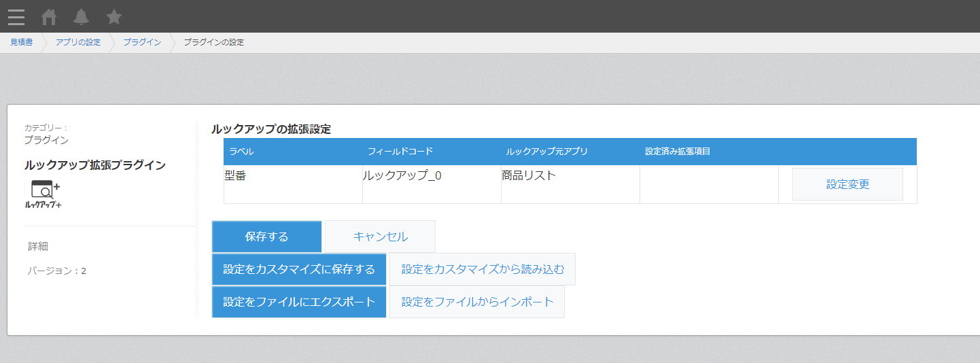Export settings with 設定をファイルにエクスポート
Screen dimensions: 980x363
[299, 302]
